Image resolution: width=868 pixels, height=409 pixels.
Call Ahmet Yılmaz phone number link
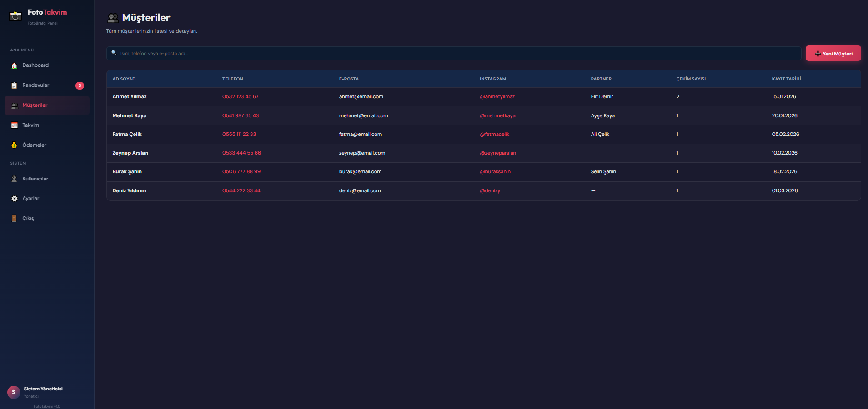[x=240, y=97]
